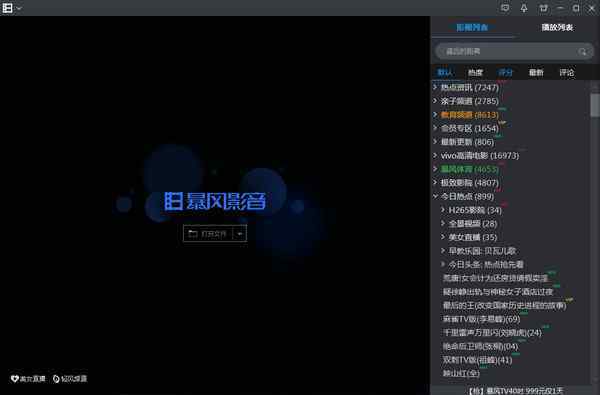Image resolution: width=600 pixels, height=395 pixels.
Task: Select the 热度 sort tab
Action: click(475, 72)
